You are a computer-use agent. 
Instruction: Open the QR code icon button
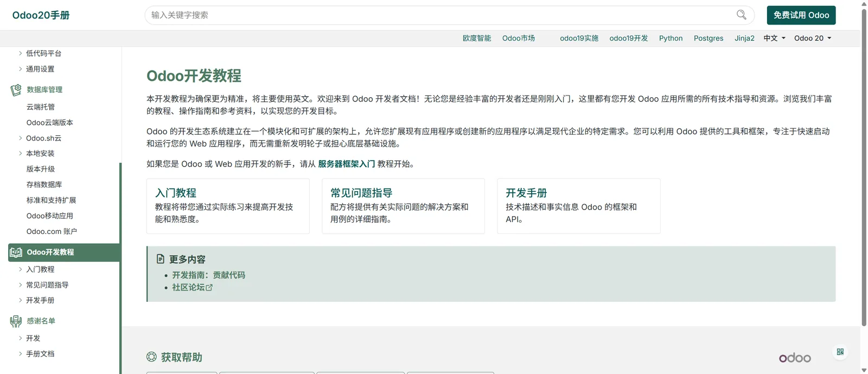[840, 352]
